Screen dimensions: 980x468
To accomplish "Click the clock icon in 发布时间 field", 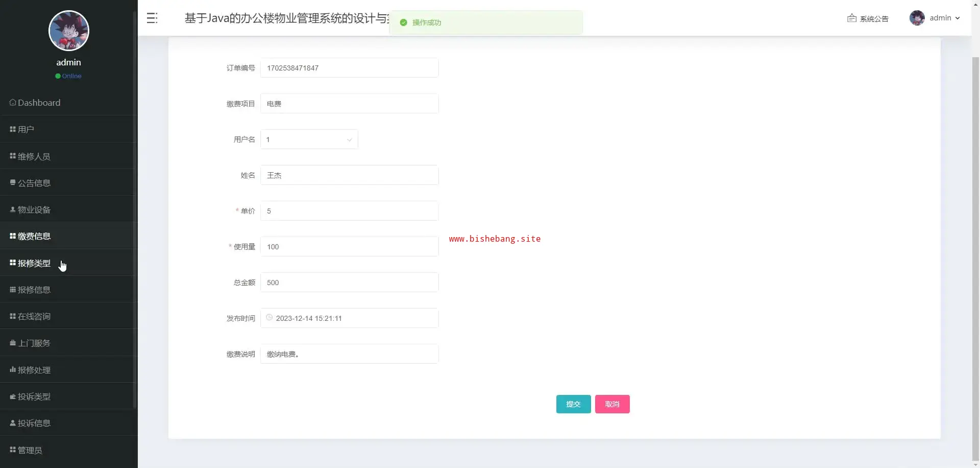I will (x=269, y=317).
